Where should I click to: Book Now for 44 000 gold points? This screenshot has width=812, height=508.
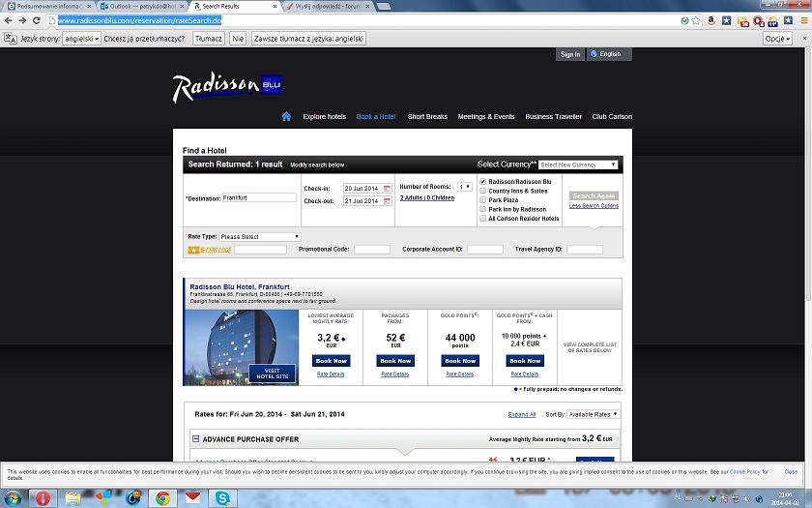click(x=460, y=361)
